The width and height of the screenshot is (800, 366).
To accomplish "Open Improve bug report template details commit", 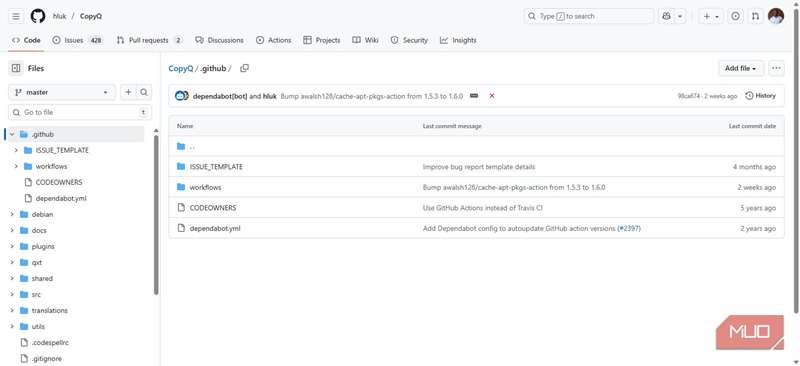I will 479,167.
